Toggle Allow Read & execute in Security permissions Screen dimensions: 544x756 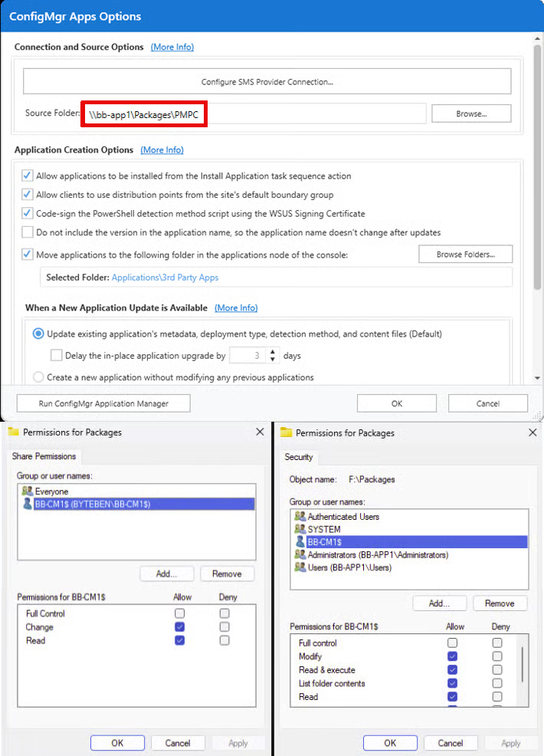click(453, 669)
